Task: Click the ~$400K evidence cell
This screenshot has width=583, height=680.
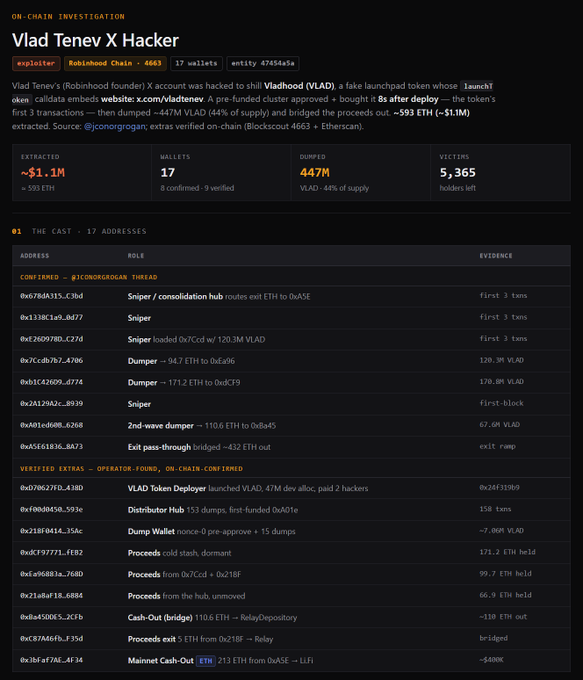Action: (491, 660)
